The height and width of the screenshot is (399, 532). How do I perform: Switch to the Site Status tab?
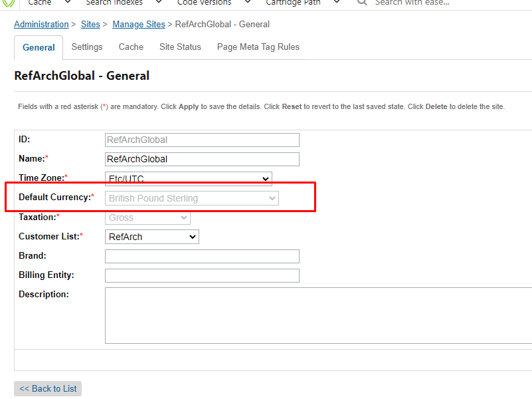point(180,47)
